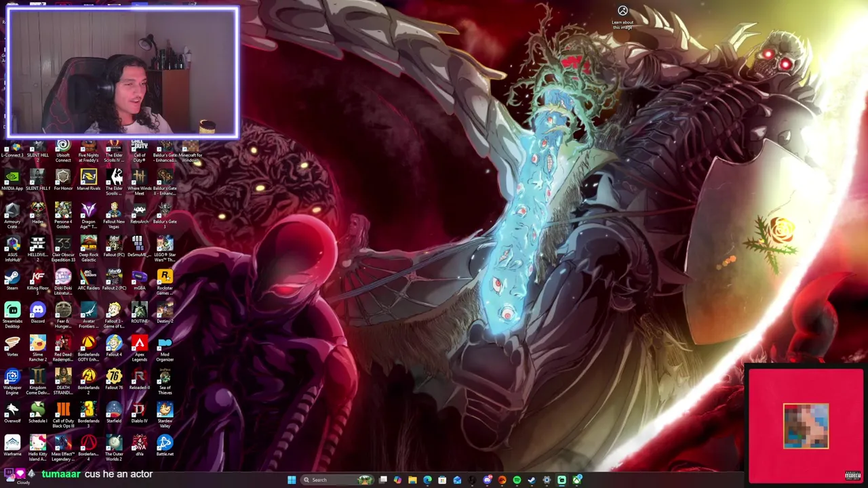Click the Battle.net launcher icon
This screenshot has height=488, width=868.
point(165,446)
